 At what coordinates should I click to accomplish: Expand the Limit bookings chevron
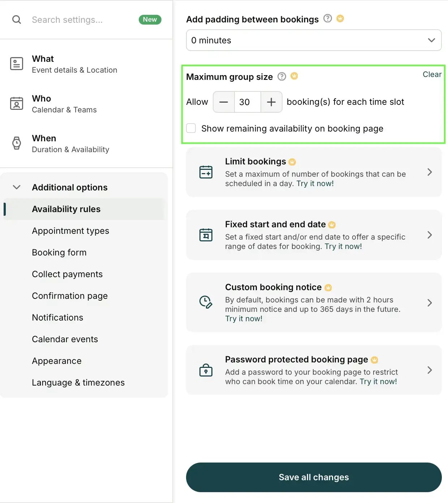[430, 172]
